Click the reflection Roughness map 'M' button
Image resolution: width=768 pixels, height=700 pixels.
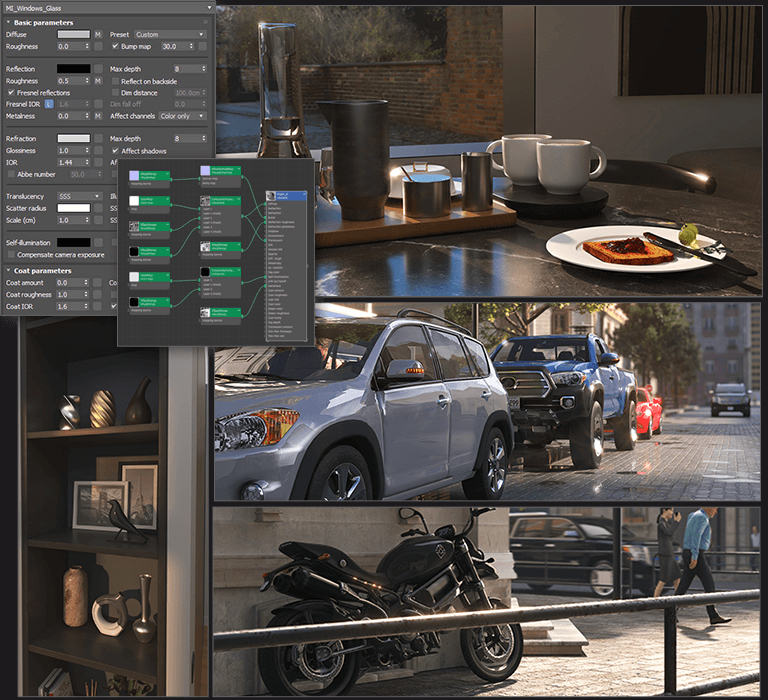[x=98, y=81]
